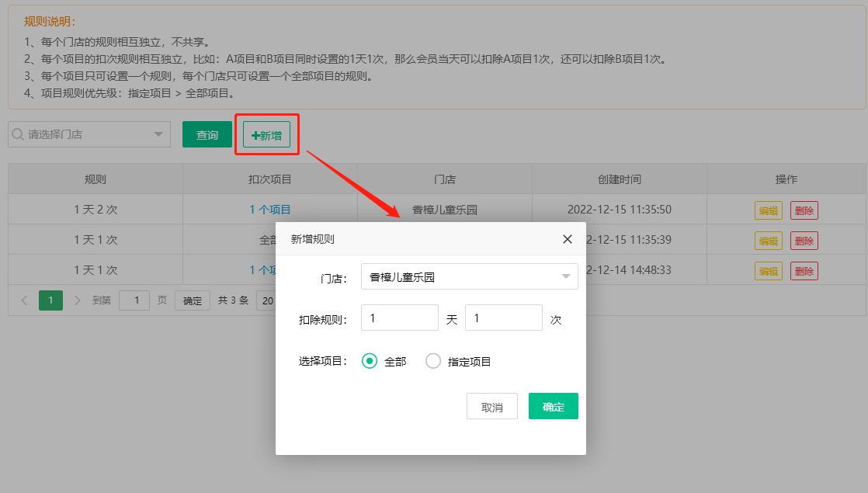Click 编辑 on the second row
Screen dimensions: 868x493
768,241
